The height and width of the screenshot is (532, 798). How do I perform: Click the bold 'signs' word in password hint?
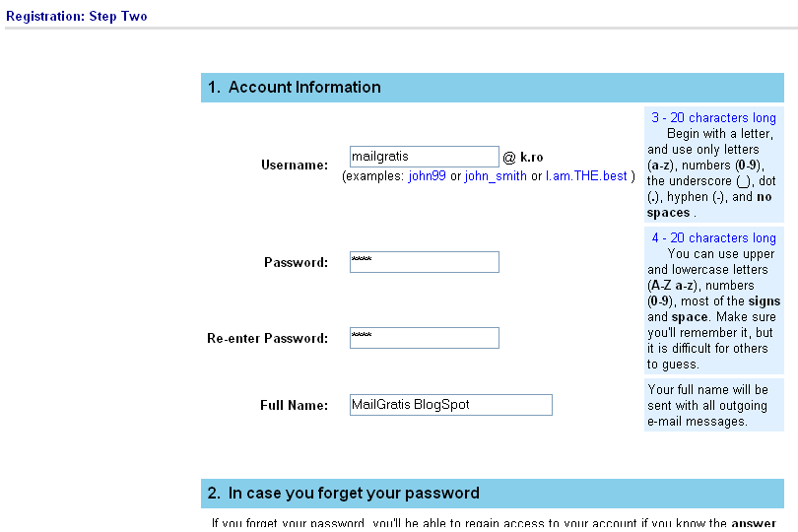point(764,301)
